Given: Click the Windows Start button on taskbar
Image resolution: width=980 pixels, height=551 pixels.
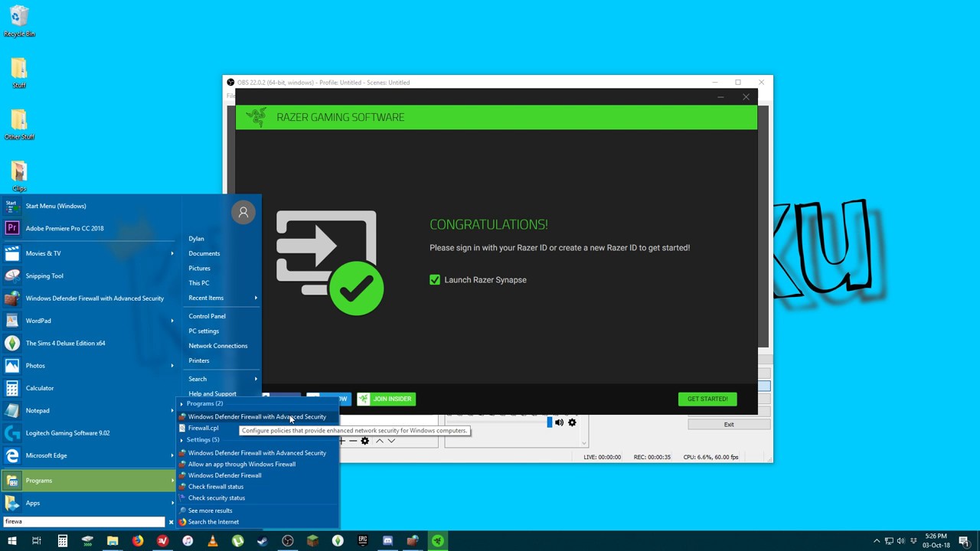Looking at the screenshot, I should (11, 541).
